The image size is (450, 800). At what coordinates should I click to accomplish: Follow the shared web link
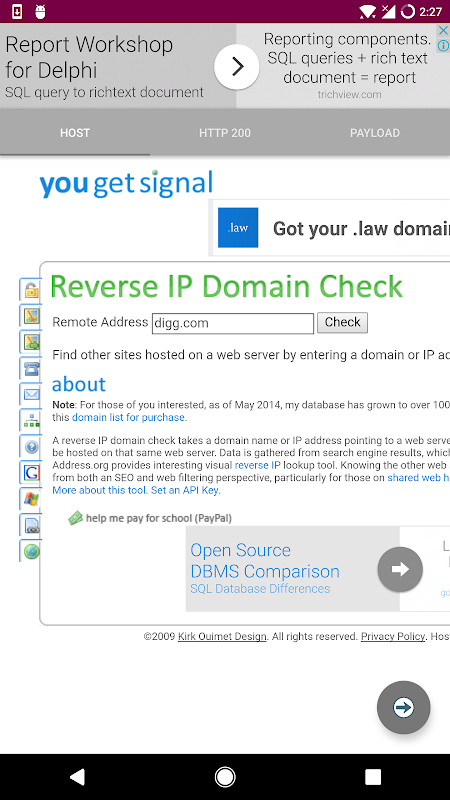(418, 478)
